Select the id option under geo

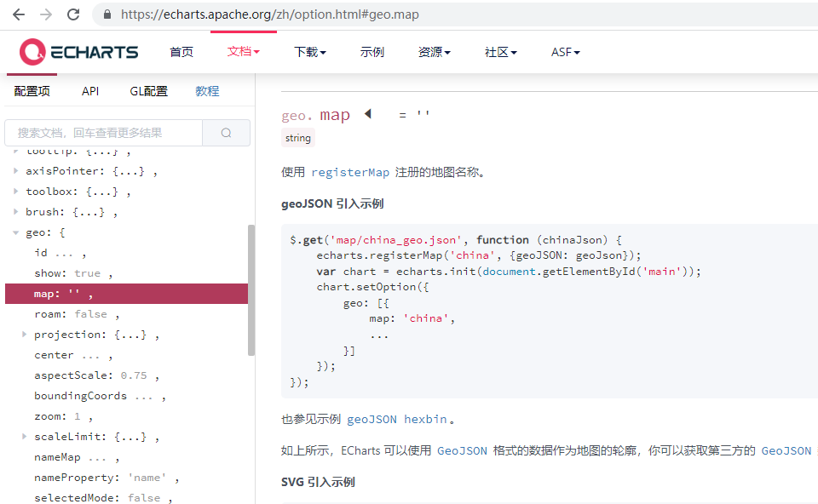[60, 254]
